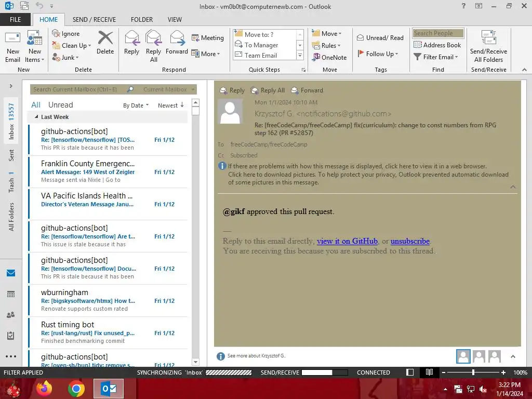Open Firefox from the taskbar
The height and width of the screenshot is (399, 532).
pyautogui.click(x=45, y=389)
